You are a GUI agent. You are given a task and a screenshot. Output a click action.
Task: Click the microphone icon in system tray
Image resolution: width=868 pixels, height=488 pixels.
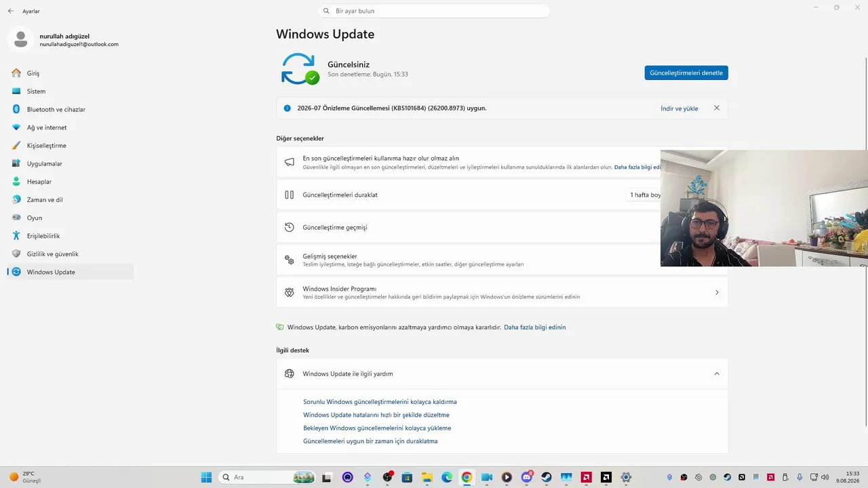tap(799, 477)
